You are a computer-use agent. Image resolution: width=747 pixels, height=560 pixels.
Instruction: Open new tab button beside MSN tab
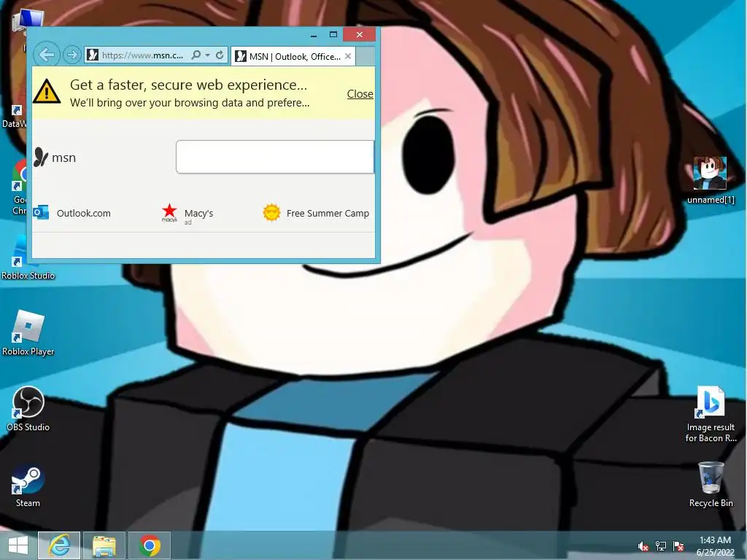click(x=365, y=57)
